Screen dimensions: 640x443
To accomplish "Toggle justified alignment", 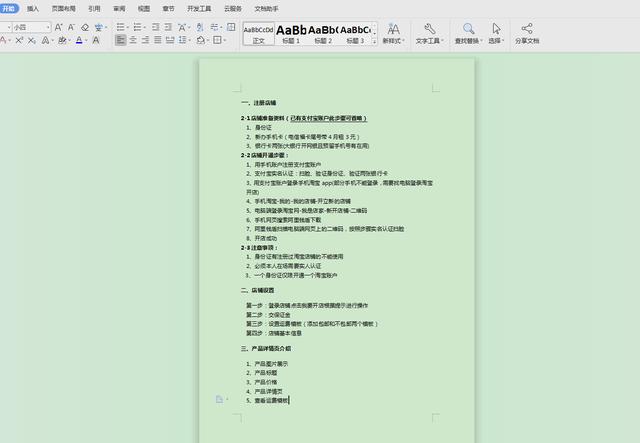I will point(158,40).
